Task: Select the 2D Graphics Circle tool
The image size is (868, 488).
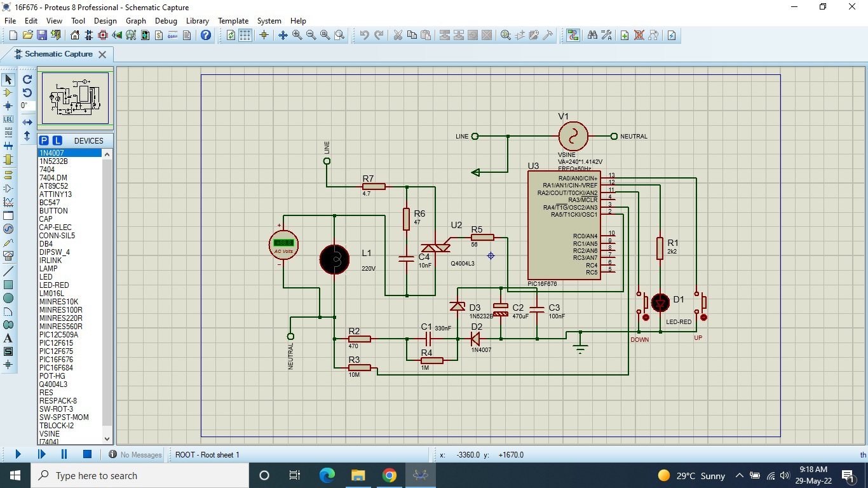Action: 8,298
